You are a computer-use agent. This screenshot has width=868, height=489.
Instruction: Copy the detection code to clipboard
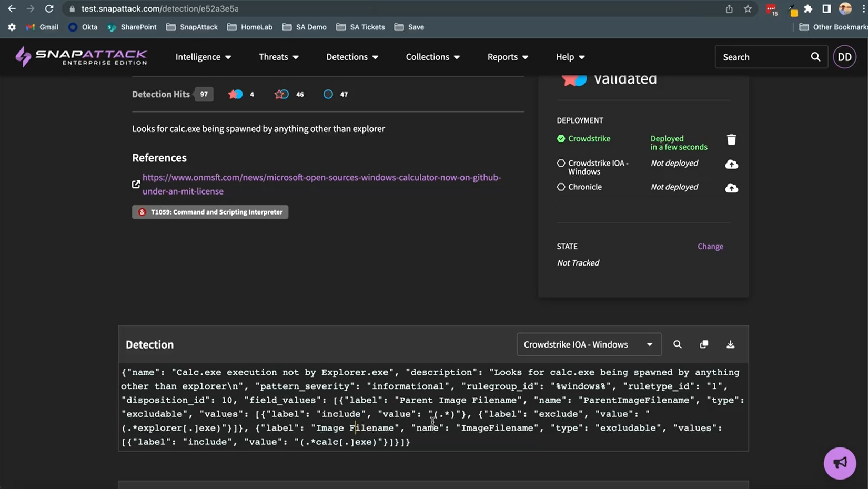704,344
